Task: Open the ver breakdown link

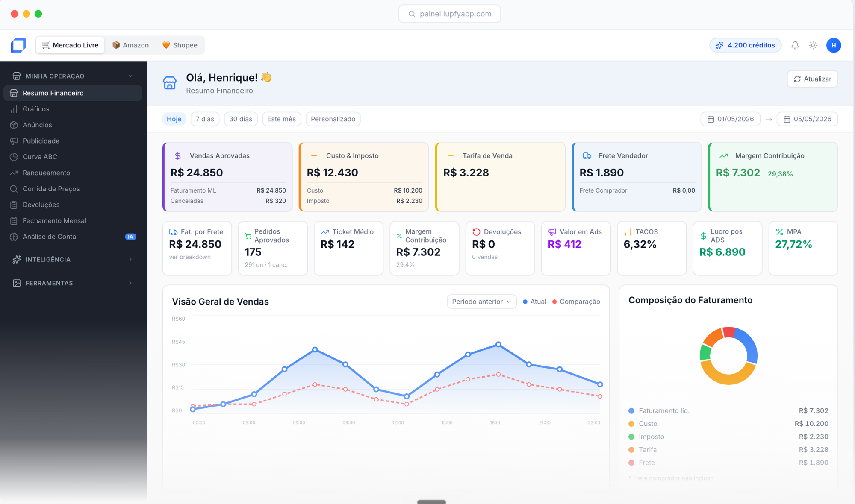Action: (190, 257)
